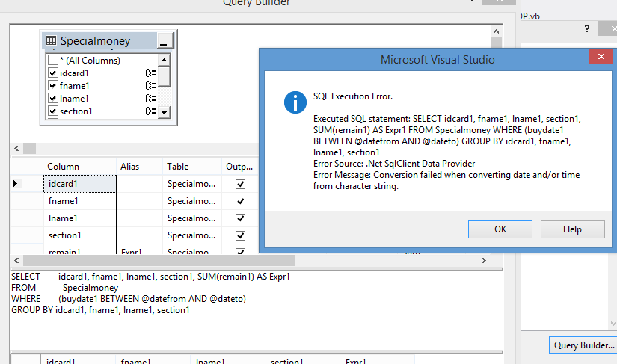Click the Outp... column header
The height and width of the screenshot is (364, 617).
click(x=240, y=167)
